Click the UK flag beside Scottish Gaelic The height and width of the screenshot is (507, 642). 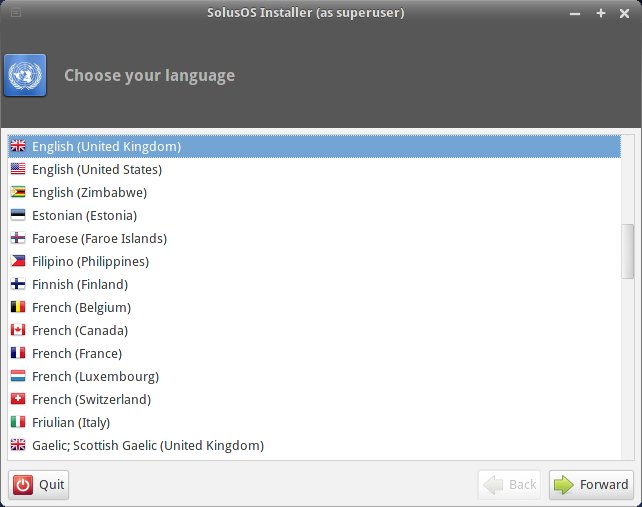click(x=18, y=444)
